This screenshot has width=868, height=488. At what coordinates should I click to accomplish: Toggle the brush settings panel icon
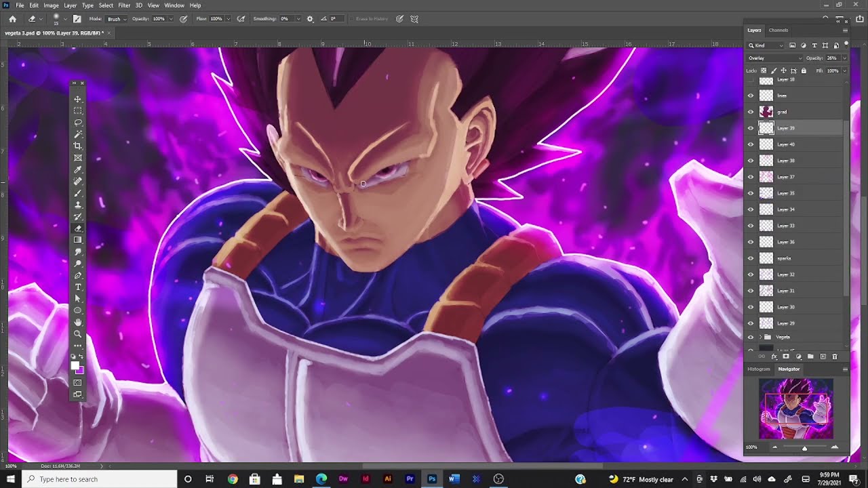coord(77,19)
